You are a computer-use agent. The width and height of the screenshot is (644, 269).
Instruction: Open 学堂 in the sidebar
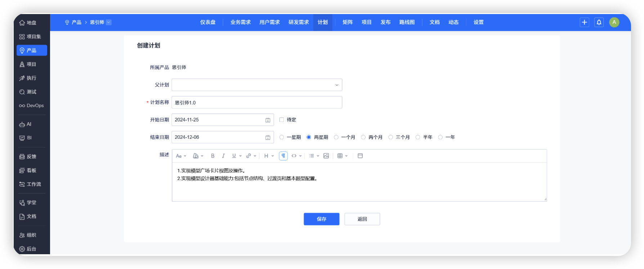(28, 203)
